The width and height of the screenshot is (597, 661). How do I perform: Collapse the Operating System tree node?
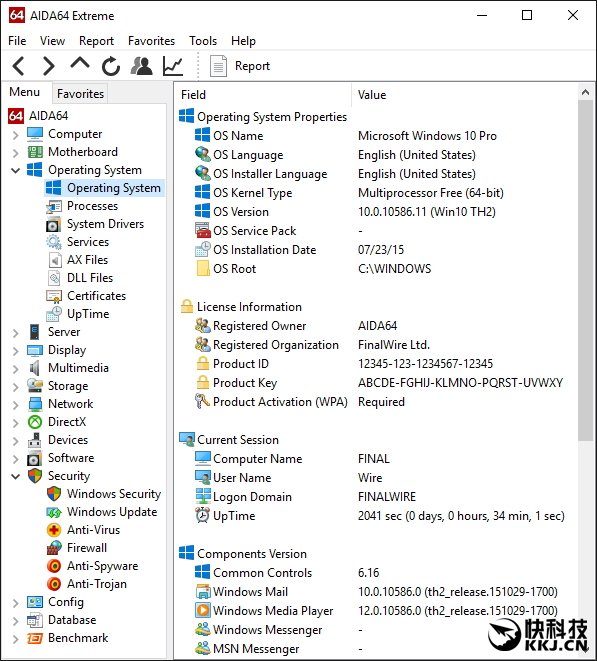click(16, 171)
